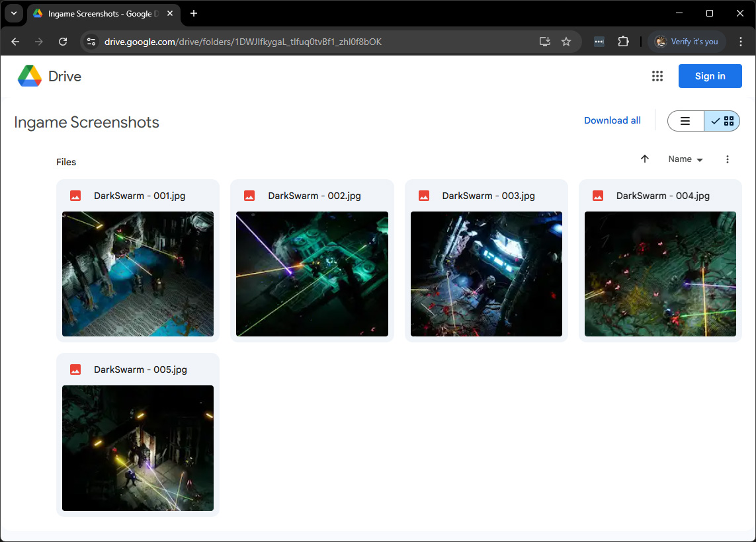This screenshot has width=756, height=542.
Task: Select the grid layout view toggle
Action: [722, 121]
